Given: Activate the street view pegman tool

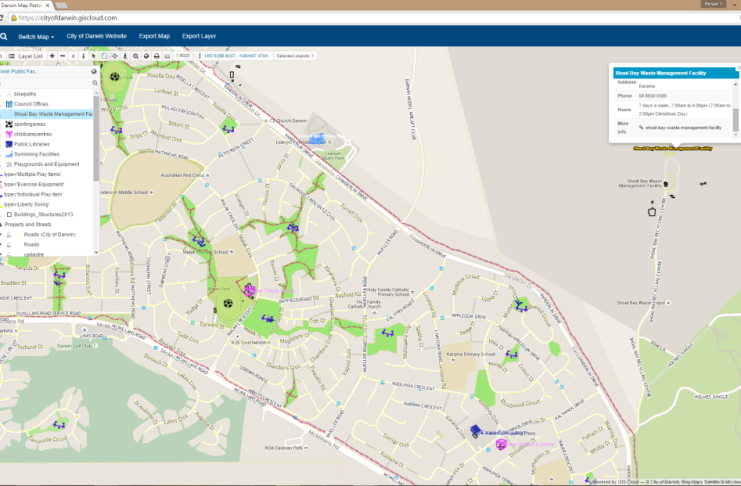Looking at the screenshot, I should tap(125, 56).
